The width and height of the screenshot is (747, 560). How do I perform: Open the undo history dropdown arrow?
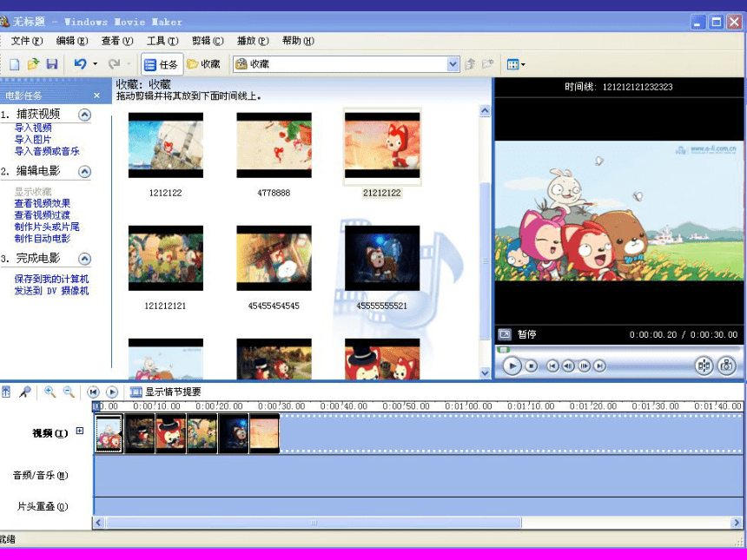[96, 63]
